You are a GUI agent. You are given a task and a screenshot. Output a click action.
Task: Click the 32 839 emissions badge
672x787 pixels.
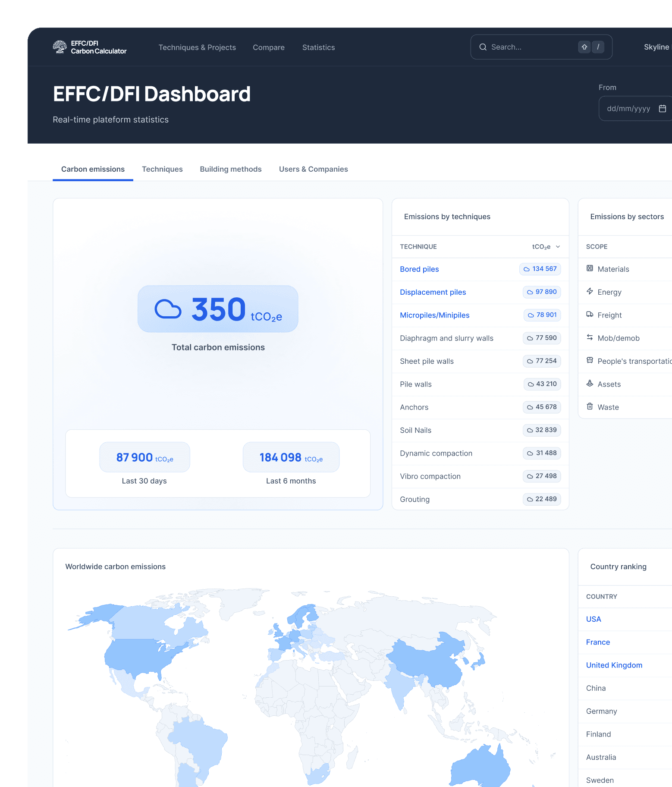[542, 430]
